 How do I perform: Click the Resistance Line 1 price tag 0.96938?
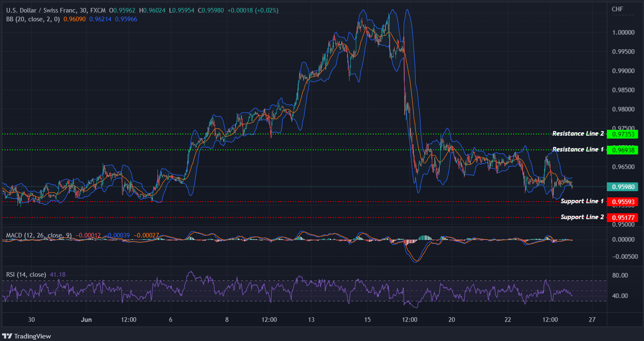(623, 150)
